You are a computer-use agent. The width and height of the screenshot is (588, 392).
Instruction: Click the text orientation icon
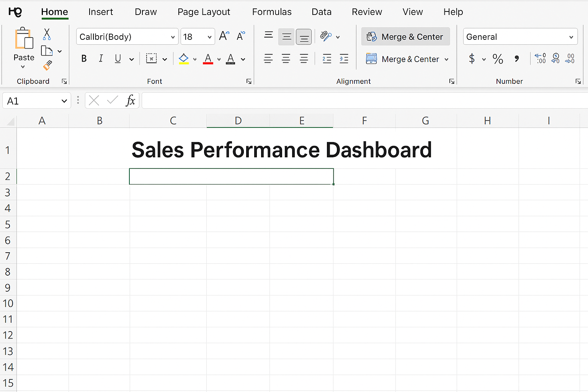point(326,36)
